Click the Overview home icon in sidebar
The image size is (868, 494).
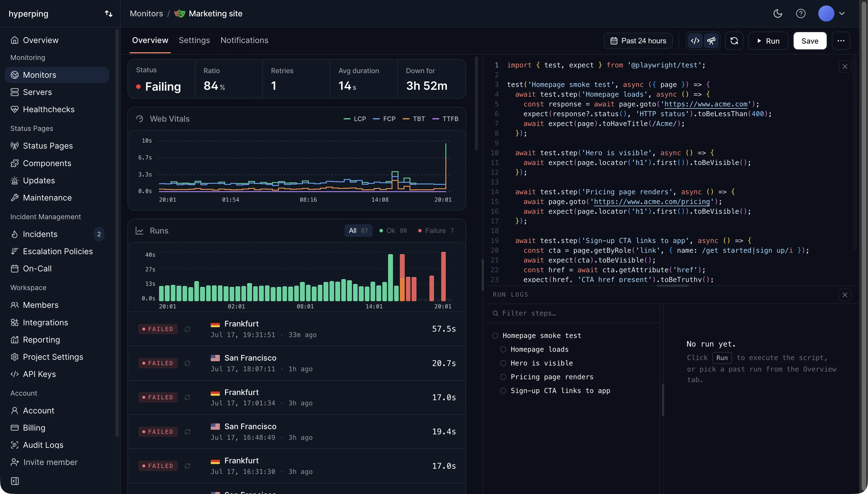click(x=15, y=40)
